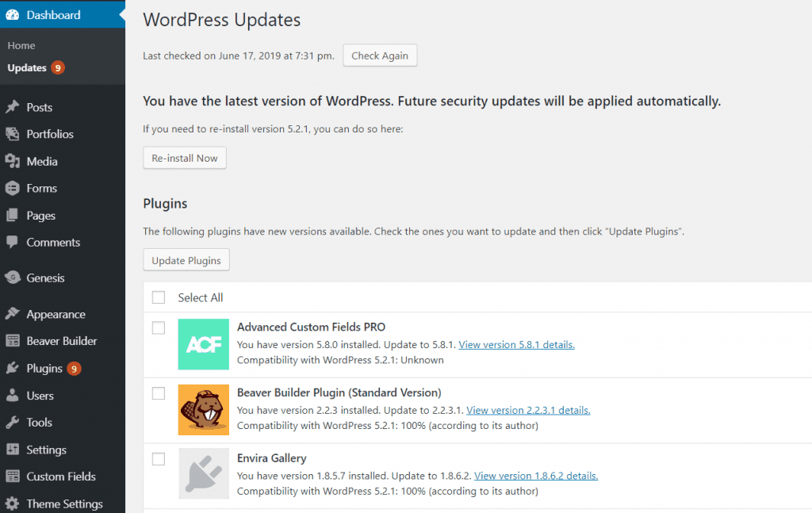Click the Theme Settings gear icon
Image resolution: width=812 pixels, height=513 pixels.
(x=13, y=503)
